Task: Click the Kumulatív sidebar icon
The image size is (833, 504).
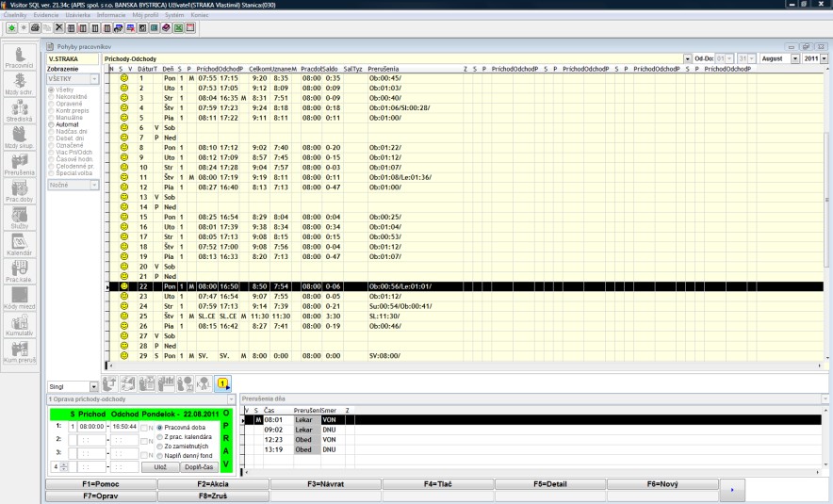Action: pyautogui.click(x=19, y=325)
